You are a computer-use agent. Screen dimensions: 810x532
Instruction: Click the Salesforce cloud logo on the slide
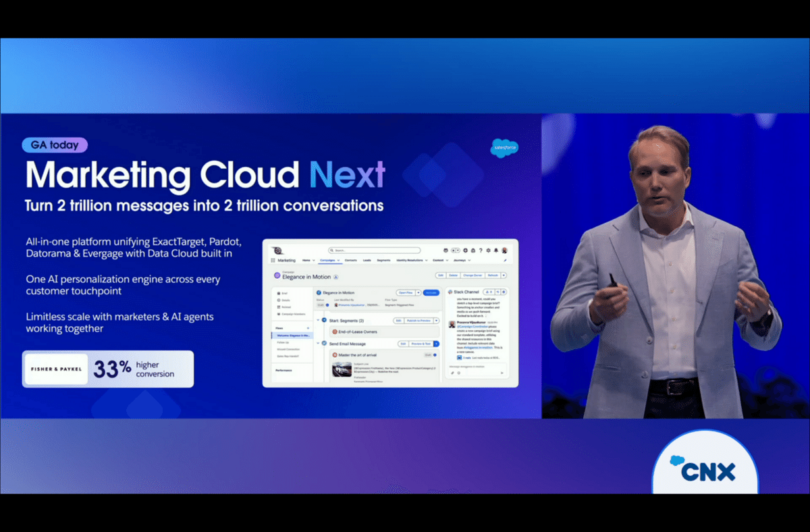tap(504, 149)
